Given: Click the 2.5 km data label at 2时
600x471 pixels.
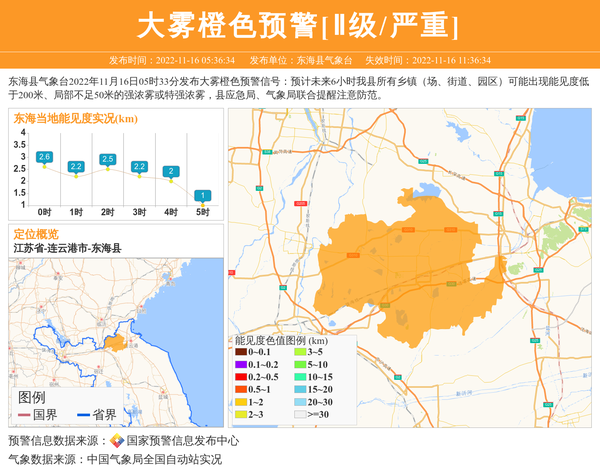Looking at the screenshot, I should pos(108,159).
